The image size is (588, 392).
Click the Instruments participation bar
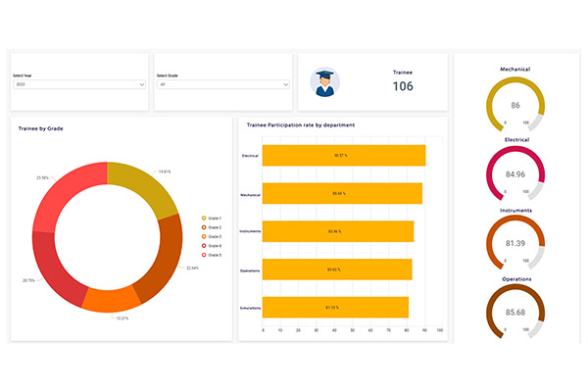(x=337, y=231)
